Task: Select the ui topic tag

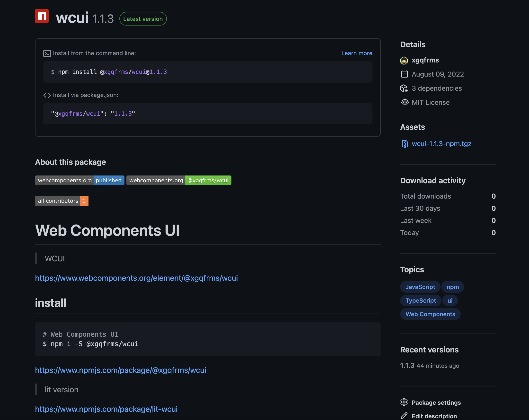Action: [x=450, y=300]
